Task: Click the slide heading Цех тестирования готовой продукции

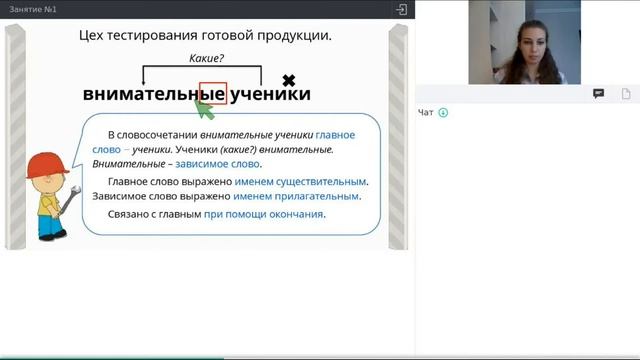Action: click(205, 36)
